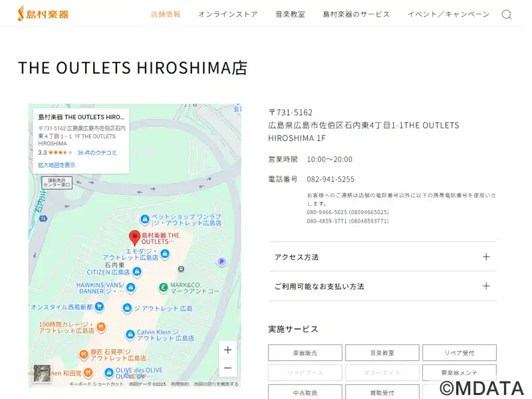Click the 音楽教室 service button
The width and height of the screenshot is (532, 399).
pyautogui.click(x=382, y=353)
